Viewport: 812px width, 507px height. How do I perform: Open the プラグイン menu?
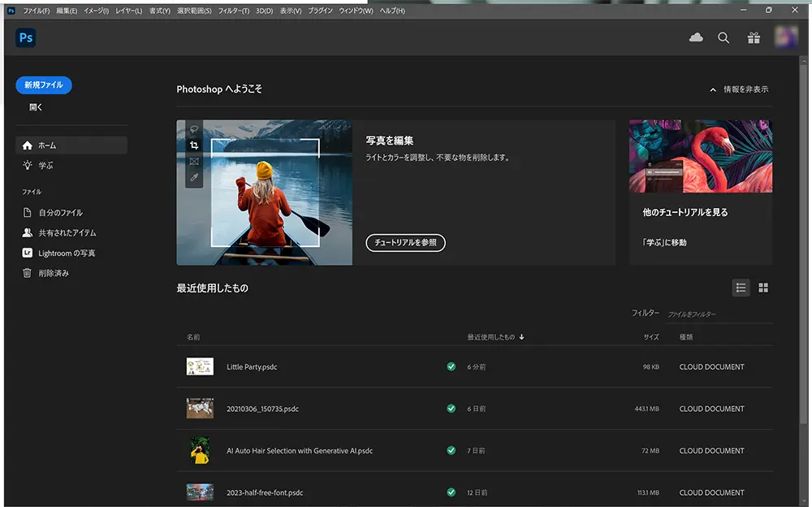[x=321, y=11]
